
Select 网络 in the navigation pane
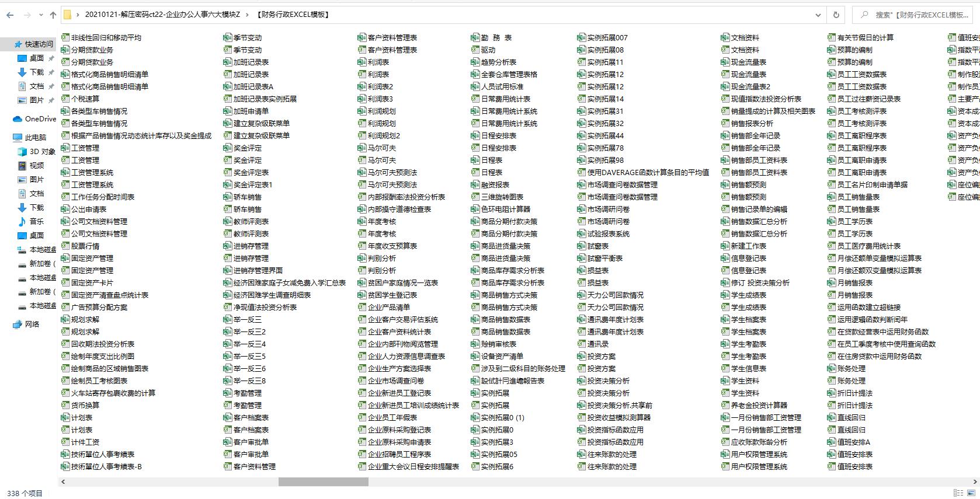click(x=32, y=324)
